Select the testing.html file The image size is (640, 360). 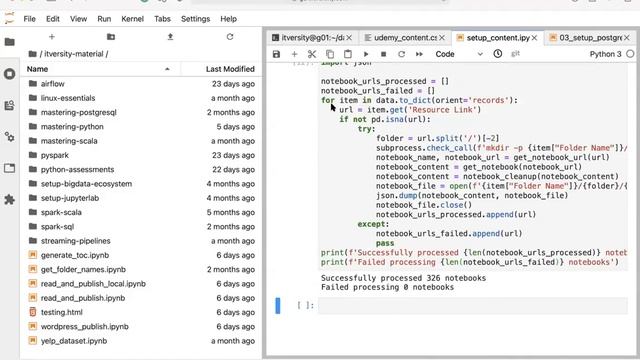pos(142,312)
